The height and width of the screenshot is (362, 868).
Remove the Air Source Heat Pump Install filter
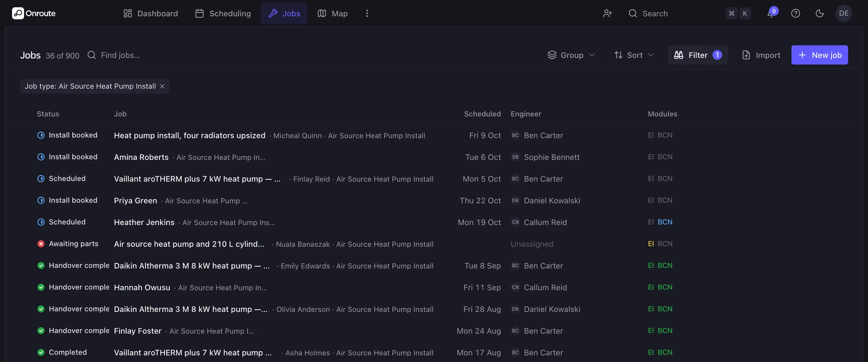(162, 86)
